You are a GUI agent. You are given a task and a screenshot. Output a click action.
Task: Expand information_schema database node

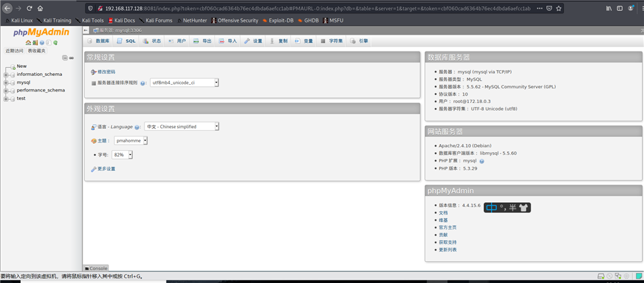5,75
